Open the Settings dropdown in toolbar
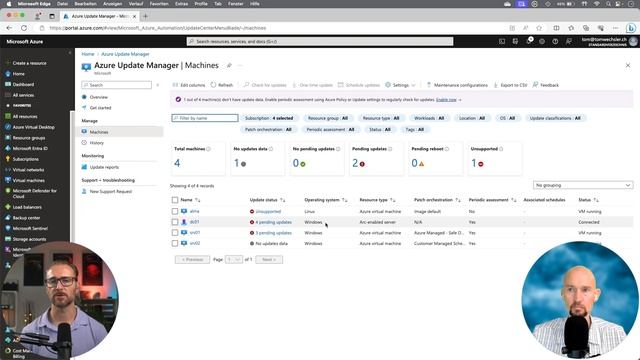The width and height of the screenshot is (640, 360). pyautogui.click(x=400, y=85)
